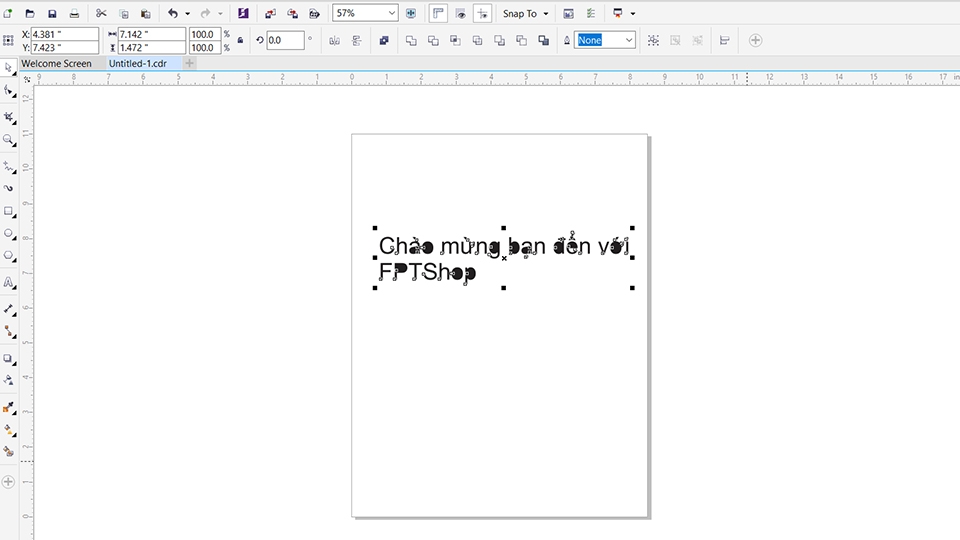Viewport: 960px width, 540px height.
Task: Copy the selected object
Action: tap(123, 13)
